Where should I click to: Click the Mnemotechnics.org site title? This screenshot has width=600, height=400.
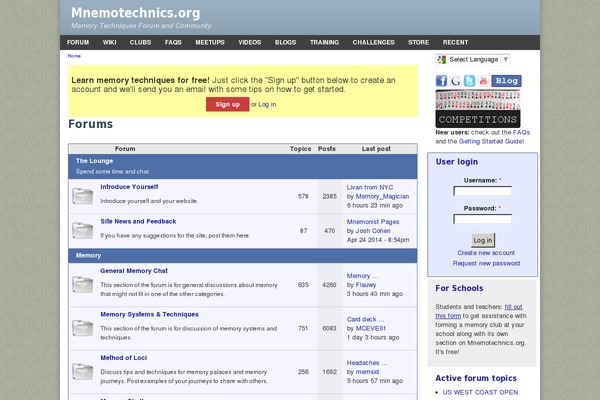click(x=135, y=13)
